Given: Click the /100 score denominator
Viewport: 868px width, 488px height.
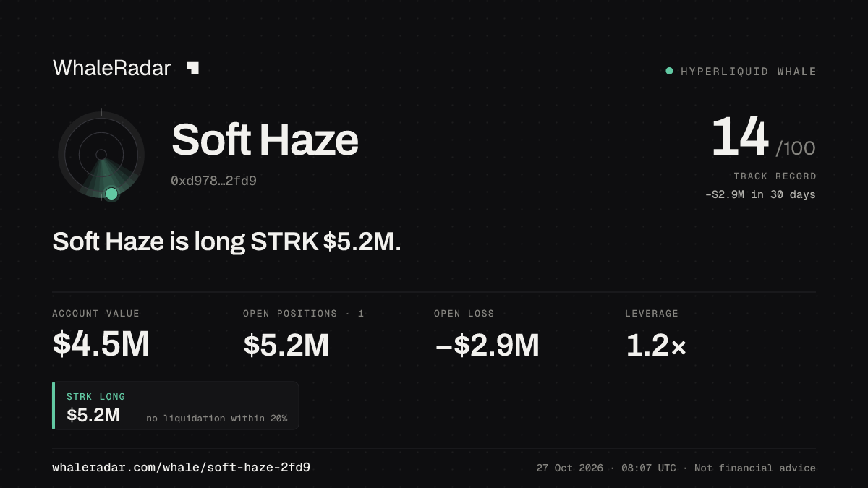Looking at the screenshot, I should (796, 148).
